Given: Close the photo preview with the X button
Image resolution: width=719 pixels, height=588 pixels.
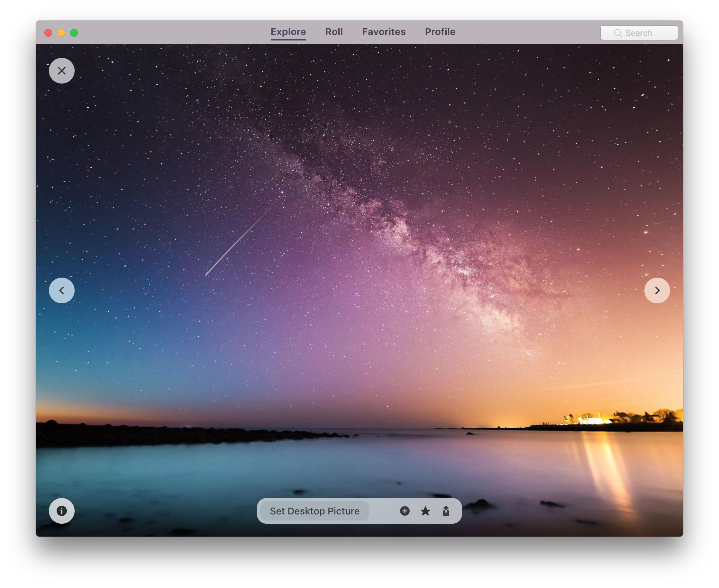Looking at the screenshot, I should tap(62, 71).
